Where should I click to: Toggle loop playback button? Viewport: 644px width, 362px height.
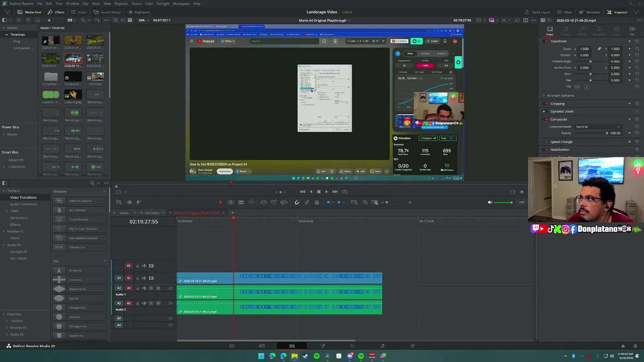(x=345, y=192)
